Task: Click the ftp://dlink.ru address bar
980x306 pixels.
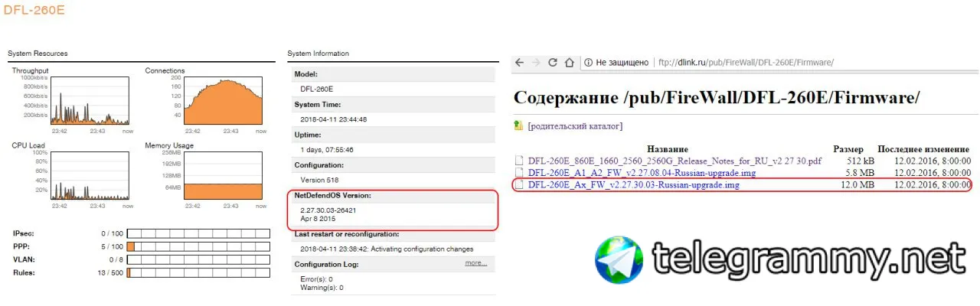Action: pyautogui.click(x=746, y=63)
